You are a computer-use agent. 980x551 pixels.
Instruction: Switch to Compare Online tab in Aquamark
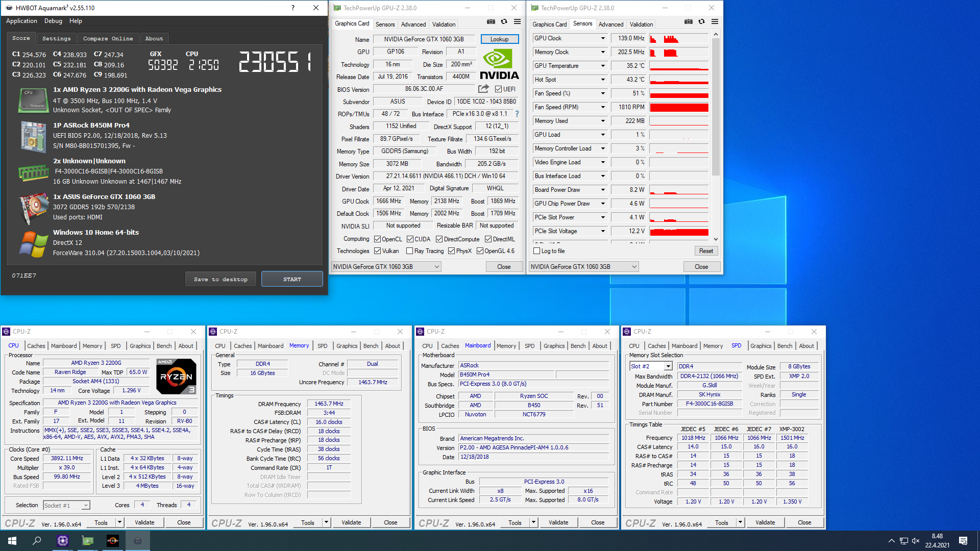[108, 39]
